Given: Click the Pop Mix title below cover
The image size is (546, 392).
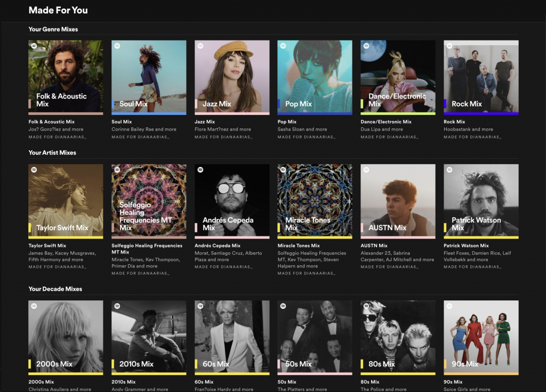Looking at the screenshot, I should coord(287,122).
